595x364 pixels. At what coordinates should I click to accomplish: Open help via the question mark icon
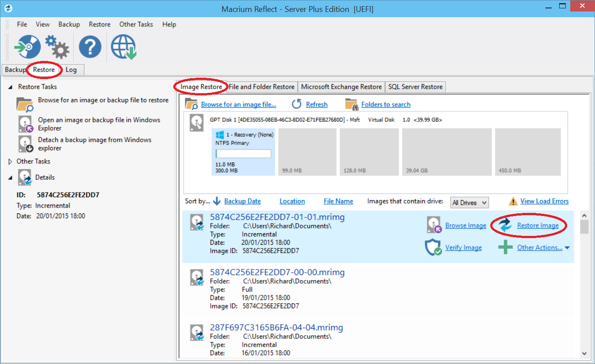pos(90,47)
